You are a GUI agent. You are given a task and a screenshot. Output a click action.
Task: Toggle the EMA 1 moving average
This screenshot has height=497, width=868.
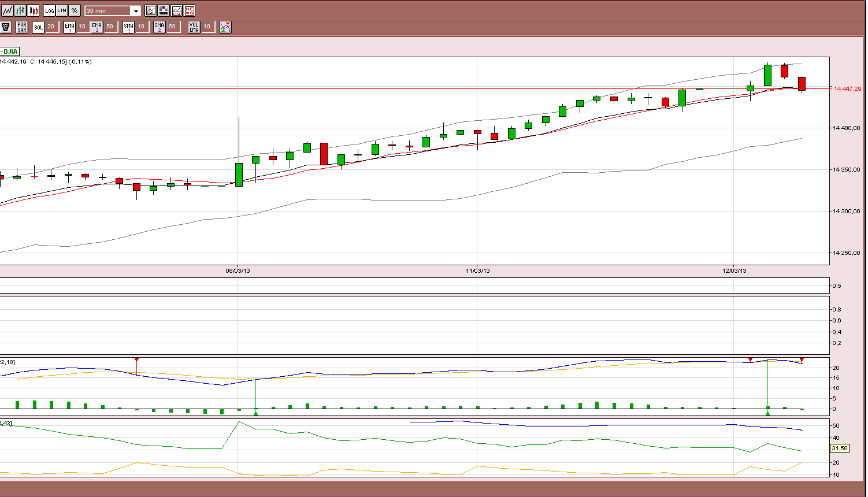[x=69, y=27]
